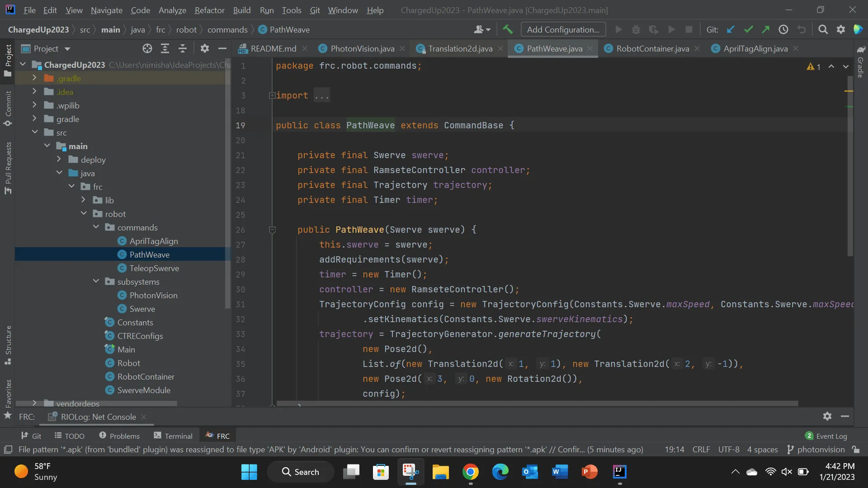Viewport: 868px width, 488px height.
Task: Click Git push arrow icon
Action: coord(765,30)
